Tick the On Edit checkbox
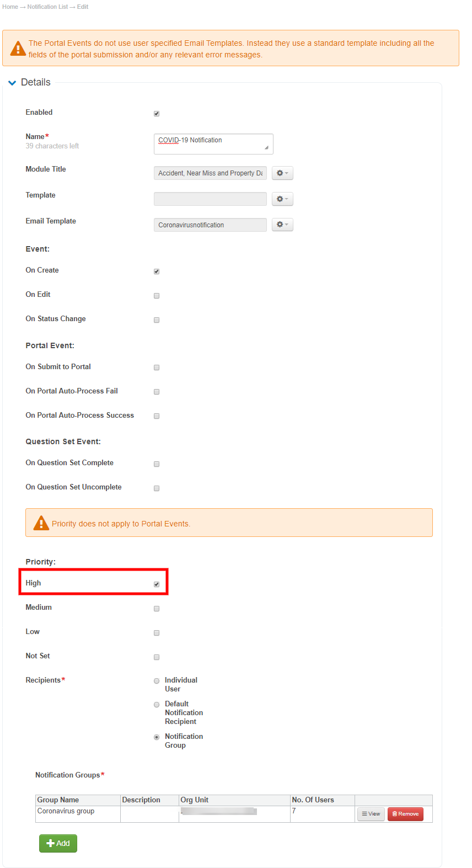The image size is (472, 868). tap(157, 296)
